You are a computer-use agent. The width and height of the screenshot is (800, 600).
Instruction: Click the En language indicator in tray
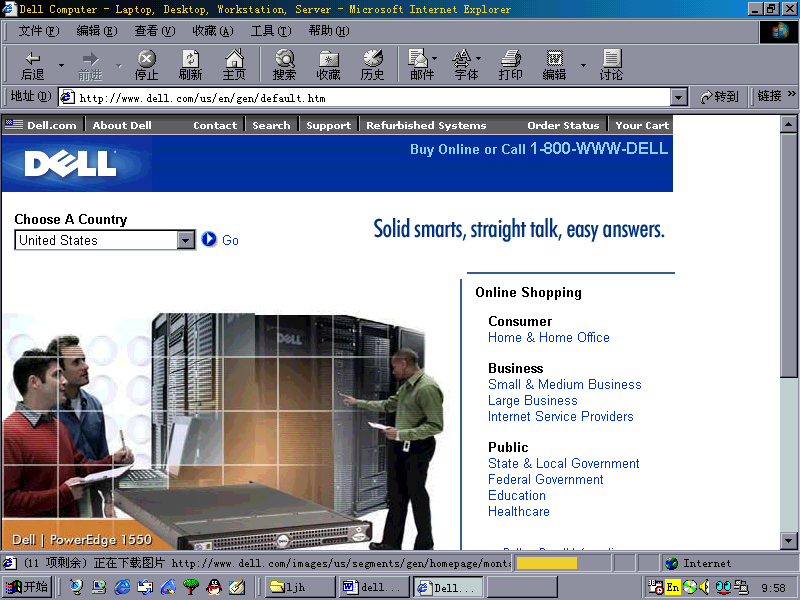(x=672, y=587)
